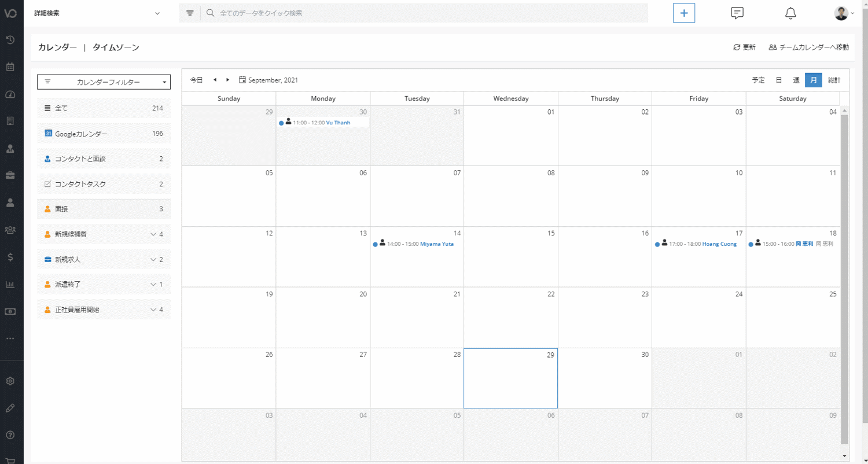Image resolution: width=868 pixels, height=464 pixels.
Task: Go to next month arrow
Action: (x=228, y=80)
